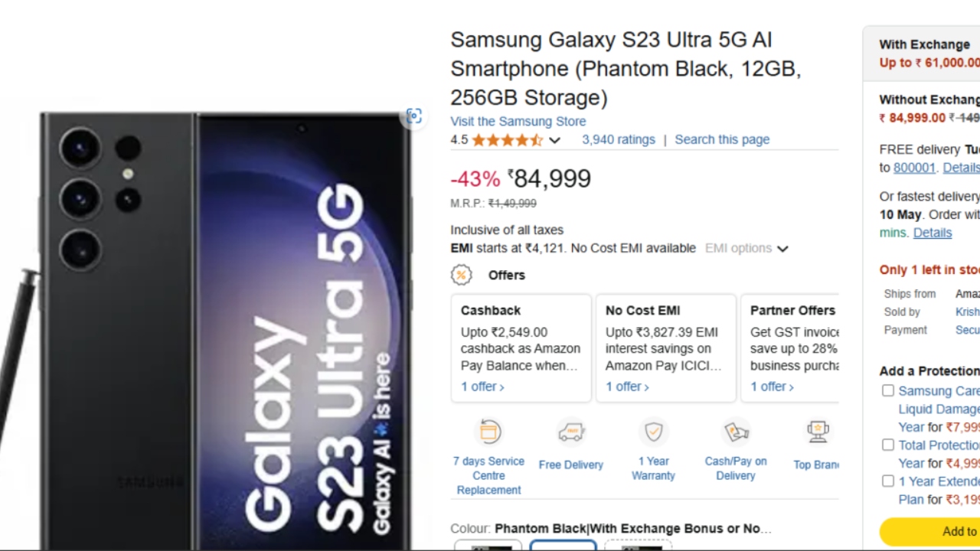Image resolution: width=980 pixels, height=551 pixels.
Task: Click the Cash/Pay on Delivery icon
Action: (736, 432)
